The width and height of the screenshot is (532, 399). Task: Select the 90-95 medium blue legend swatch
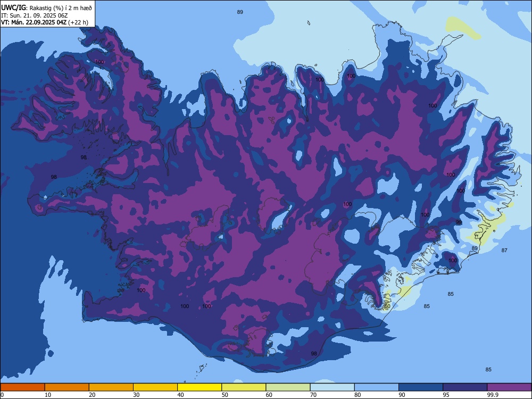coord(421,387)
